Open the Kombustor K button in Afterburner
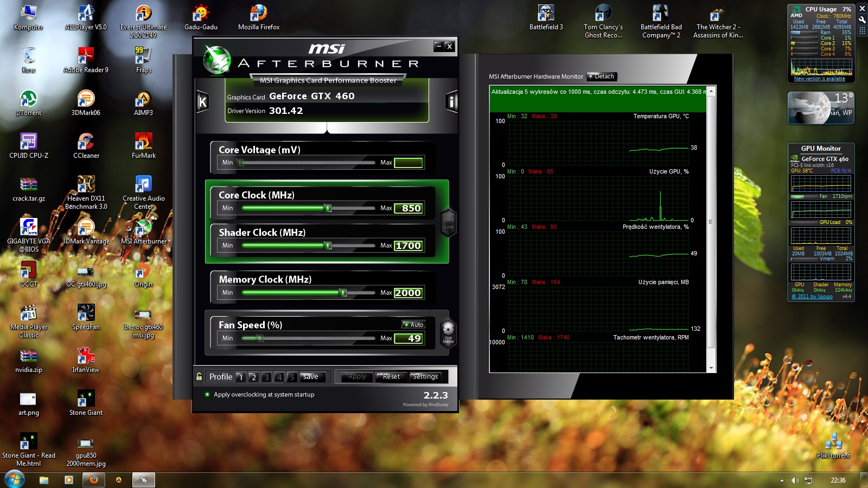 tap(202, 101)
